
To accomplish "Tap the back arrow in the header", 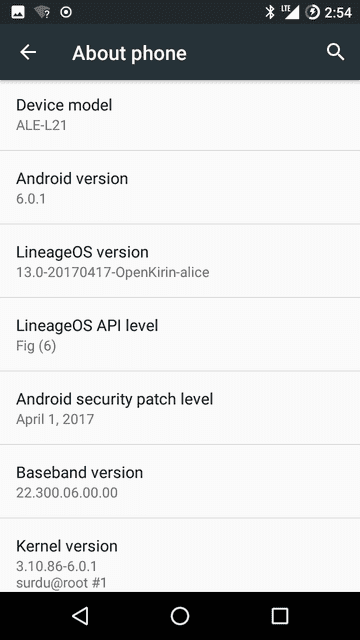I will click(x=28, y=52).
